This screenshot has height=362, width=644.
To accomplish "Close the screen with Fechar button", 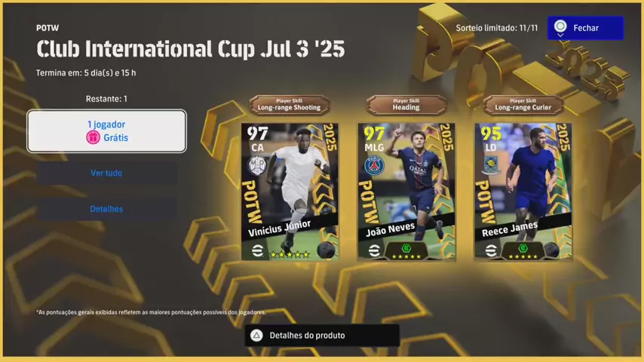I will click(586, 28).
